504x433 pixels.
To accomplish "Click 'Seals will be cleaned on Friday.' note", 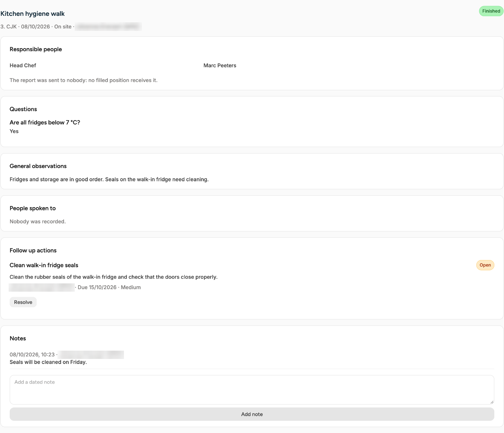I will pos(48,362).
